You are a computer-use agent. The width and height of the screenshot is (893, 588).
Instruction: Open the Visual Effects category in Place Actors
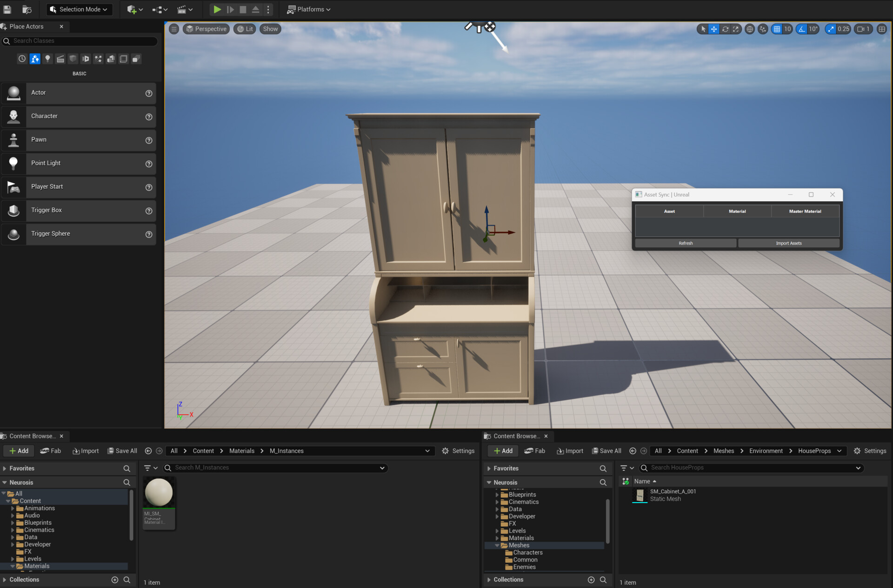tap(98, 59)
